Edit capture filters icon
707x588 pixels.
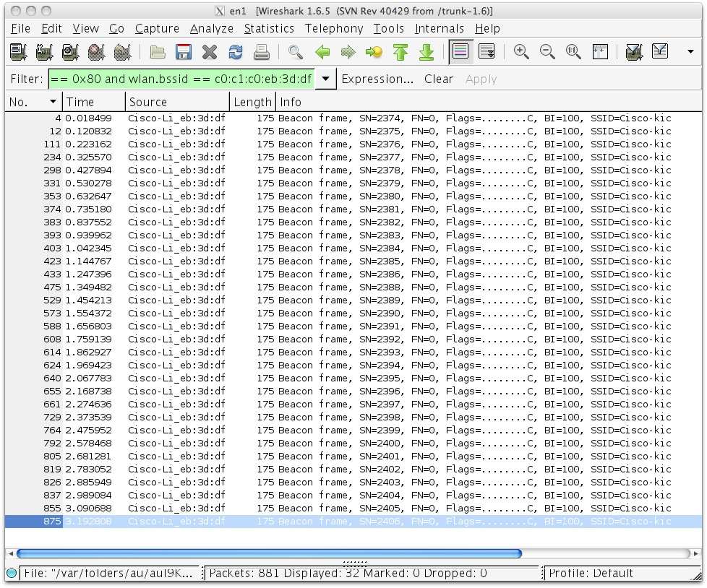(634, 52)
